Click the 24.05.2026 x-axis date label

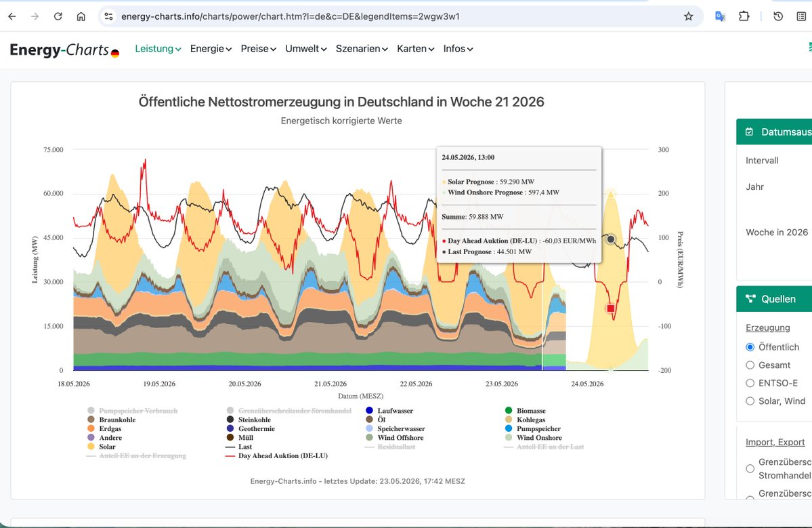(587, 384)
